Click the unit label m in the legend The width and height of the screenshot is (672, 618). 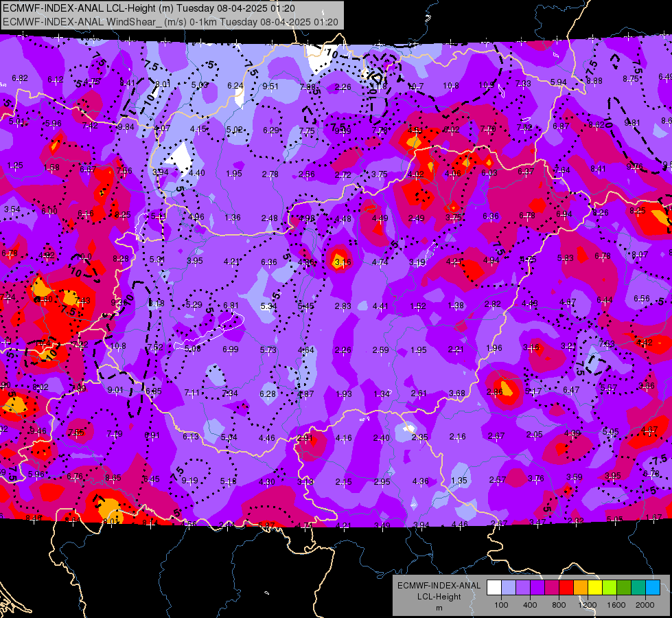click(x=439, y=608)
